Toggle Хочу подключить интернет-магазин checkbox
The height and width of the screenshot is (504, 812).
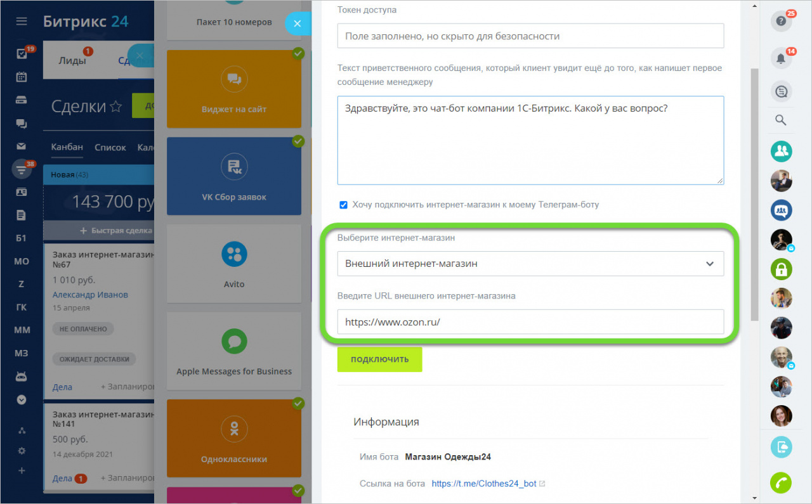coord(343,205)
